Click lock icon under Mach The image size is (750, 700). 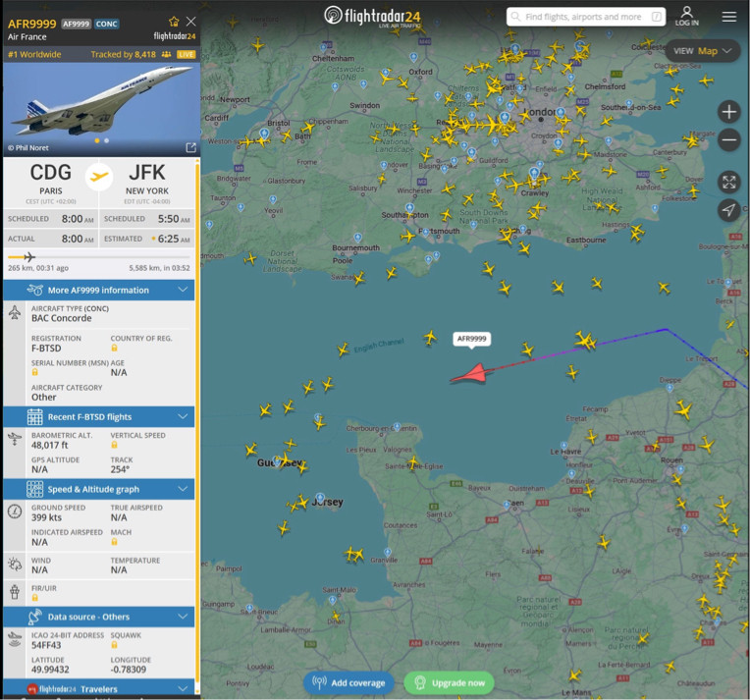114,542
